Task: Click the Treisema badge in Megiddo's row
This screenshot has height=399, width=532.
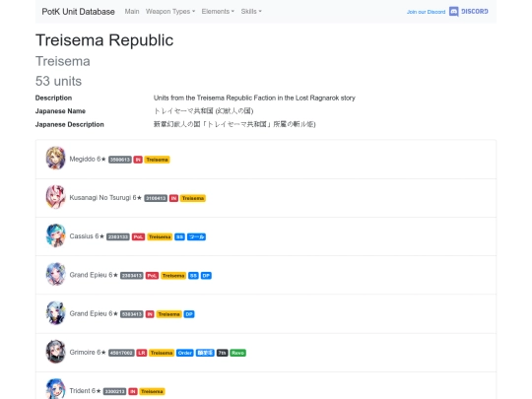Action: pos(157,160)
